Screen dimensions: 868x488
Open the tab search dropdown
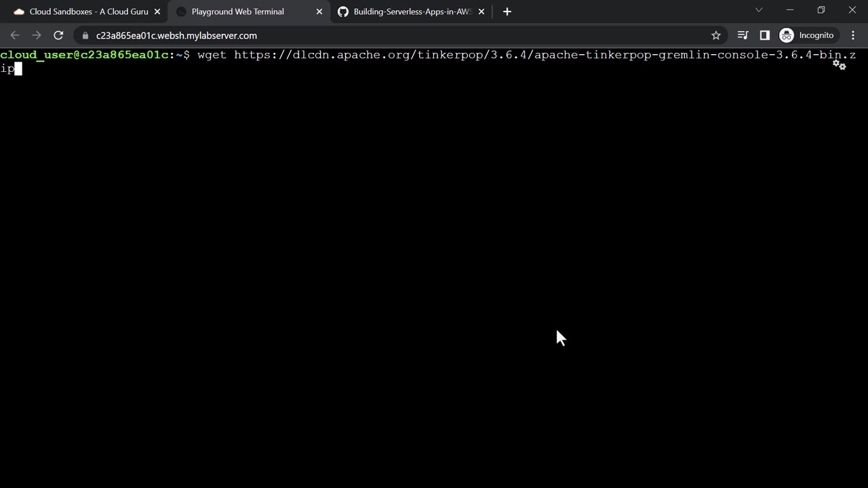759,10
